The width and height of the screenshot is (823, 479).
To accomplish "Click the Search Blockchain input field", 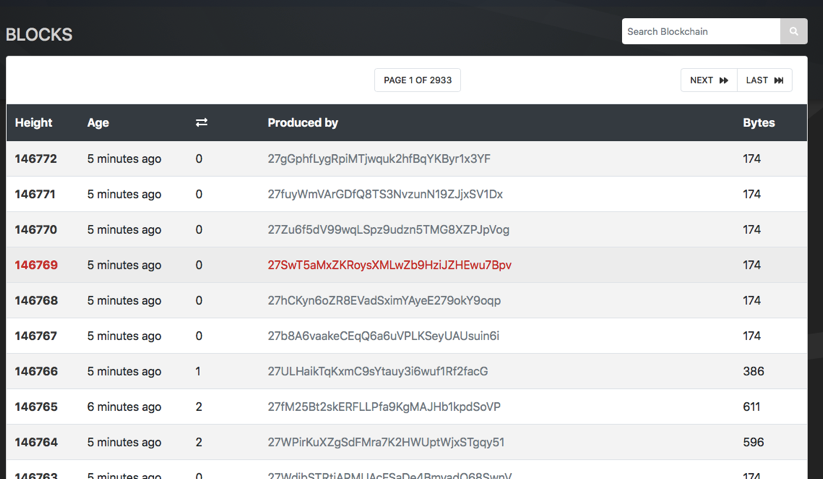I will 700,32.
